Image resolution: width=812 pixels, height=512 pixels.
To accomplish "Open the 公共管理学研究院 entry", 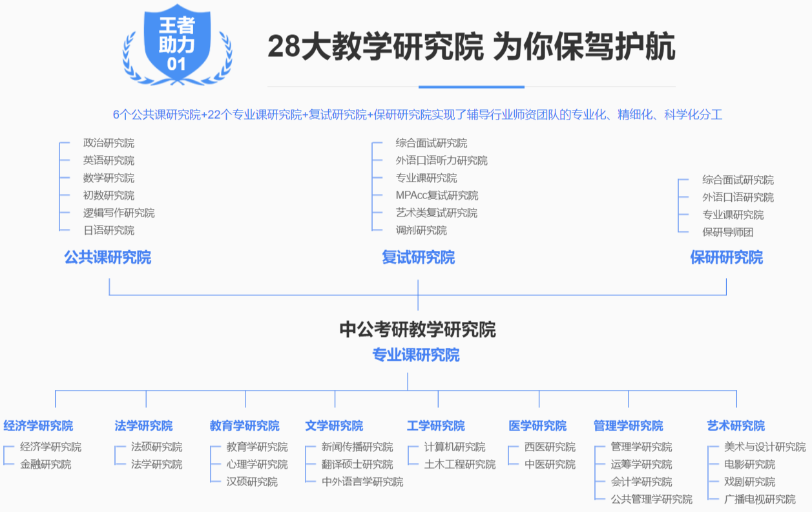I will pos(651,499).
